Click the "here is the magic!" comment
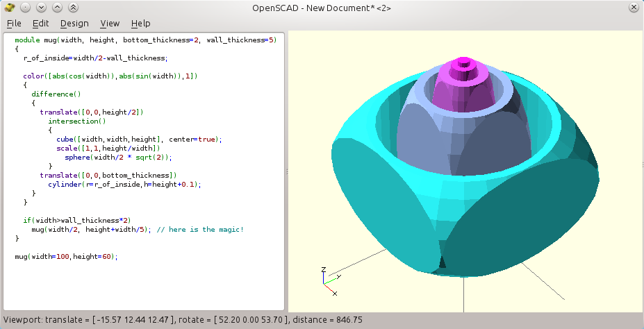Screen dimensions: 644x329 pyautogui.click(x=200, y=229)
